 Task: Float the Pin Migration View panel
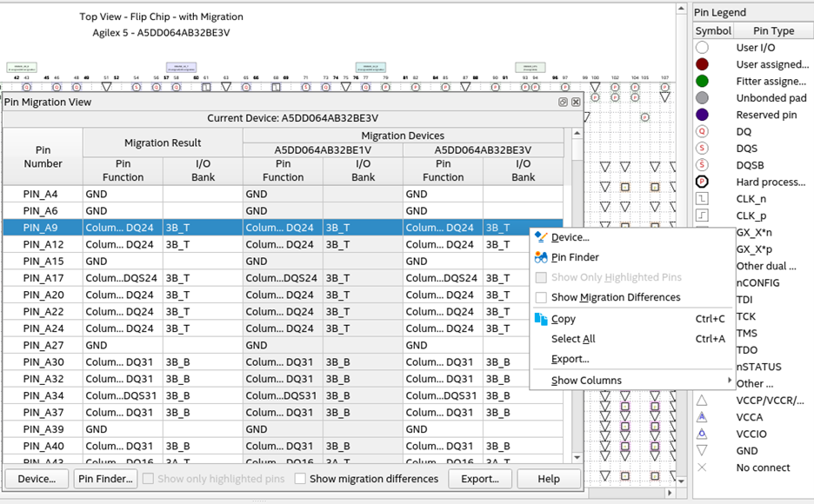[x=563, y=103]
